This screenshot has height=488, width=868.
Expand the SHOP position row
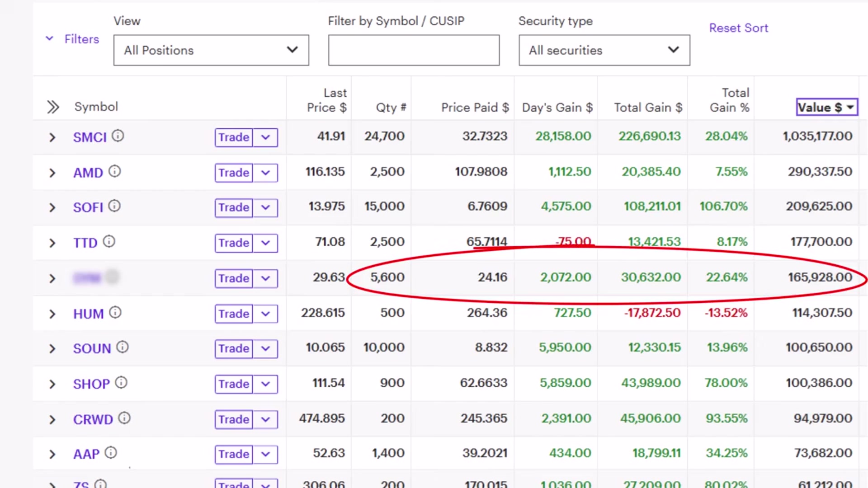tap(52, 384)
